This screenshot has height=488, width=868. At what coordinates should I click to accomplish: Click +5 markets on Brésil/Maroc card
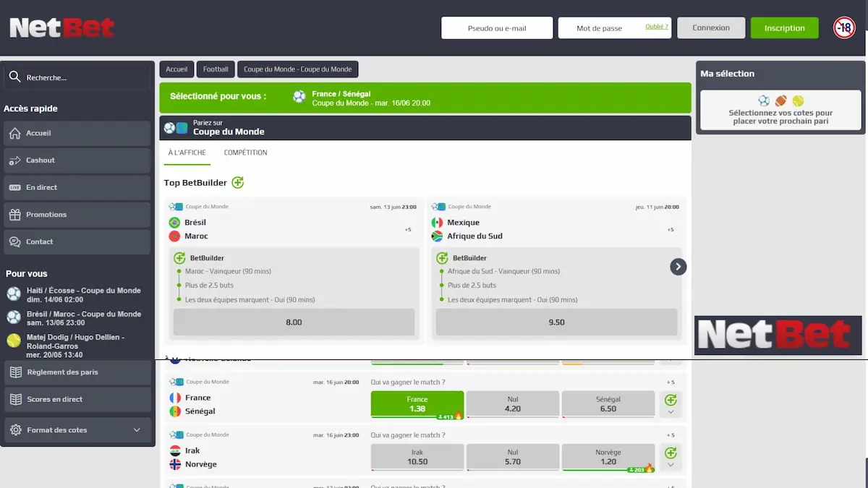pos(408,230)
